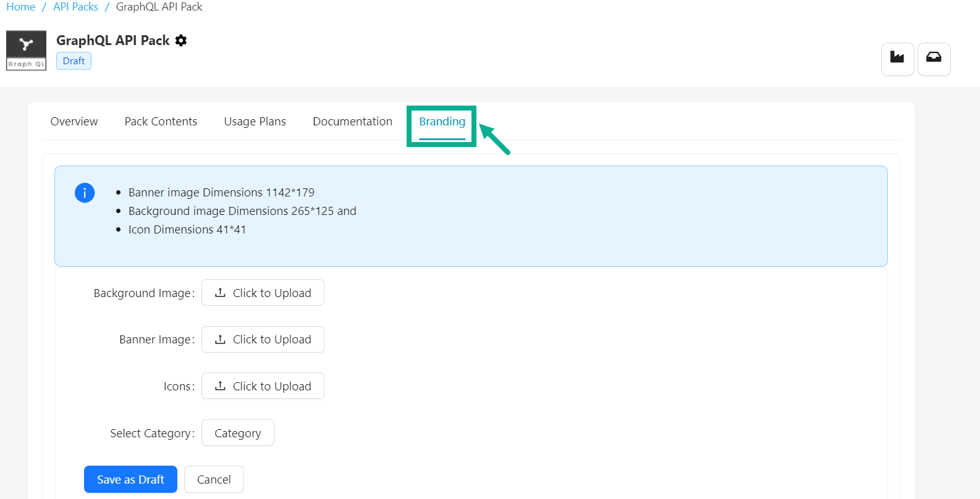Click the GraphQL pack logo thumbnail
This screenshot has width=980, height=499.
(26, 51)
